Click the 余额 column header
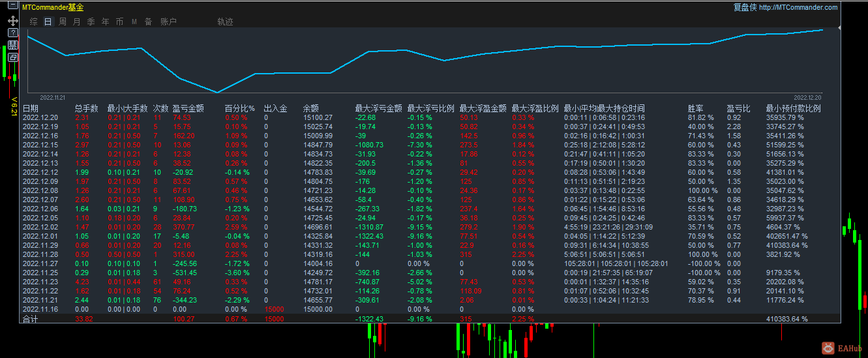The height and width of the screenshot is (358, 868). pos(311,108)
